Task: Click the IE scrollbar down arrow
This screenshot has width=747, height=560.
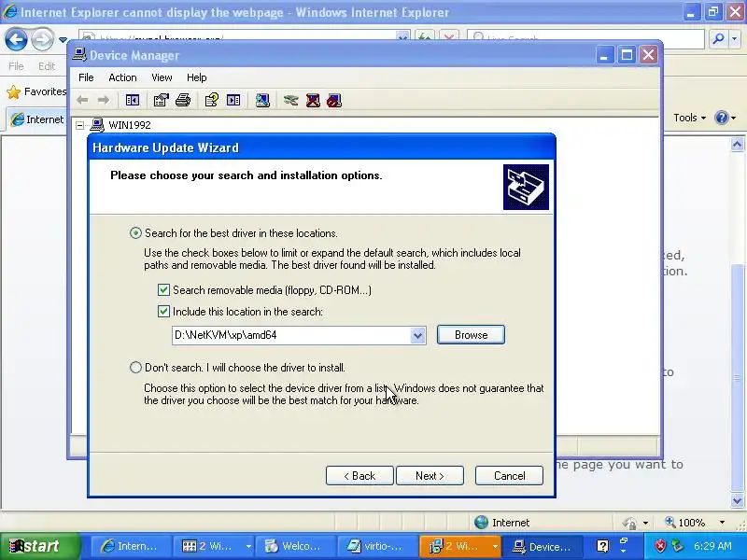Action: (737, 500)
